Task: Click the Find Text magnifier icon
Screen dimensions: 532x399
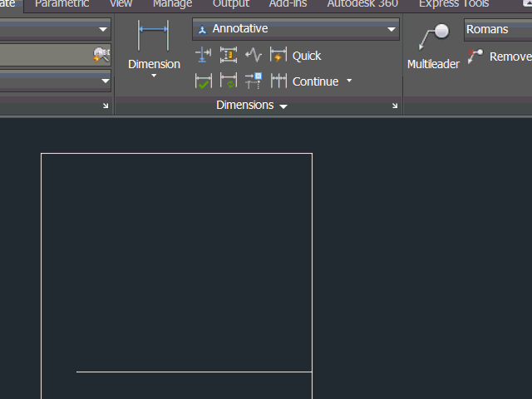Action: pos(101,55)
